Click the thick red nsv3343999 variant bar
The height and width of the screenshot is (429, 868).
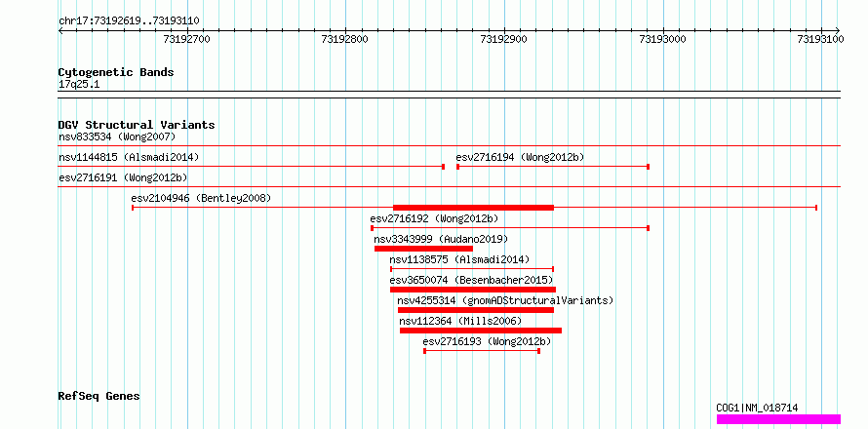click(x=423, y=249)
